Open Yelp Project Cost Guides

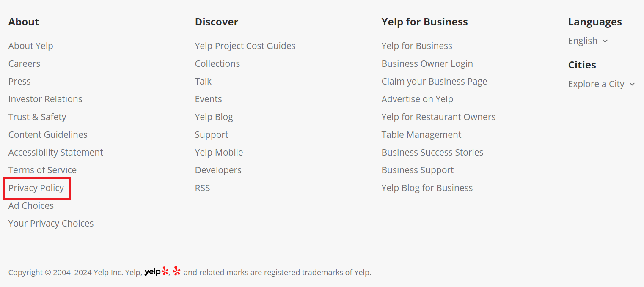245,46
